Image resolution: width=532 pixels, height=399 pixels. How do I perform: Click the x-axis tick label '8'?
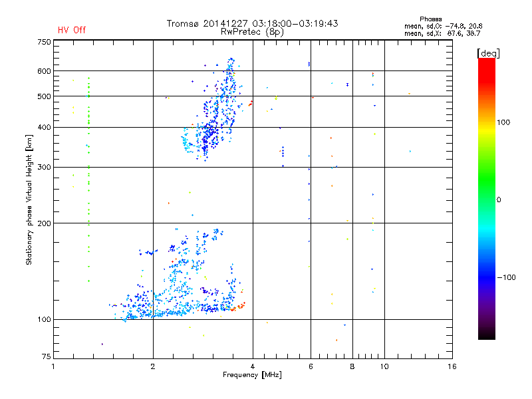[x=352, y=366]
